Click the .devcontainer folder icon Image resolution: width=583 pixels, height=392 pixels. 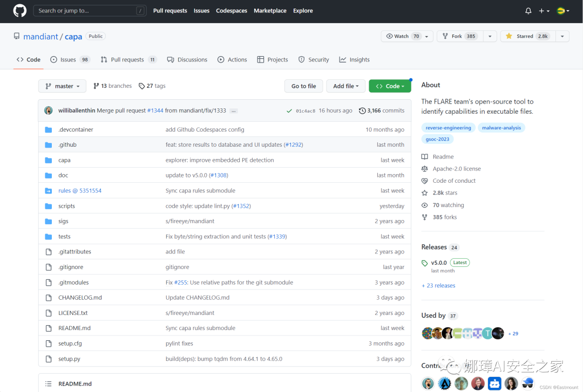coord(49,129)
